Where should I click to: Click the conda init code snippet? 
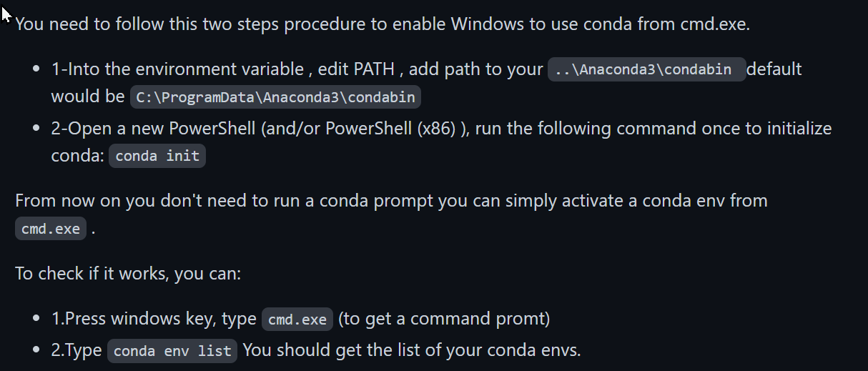[157, 156]
